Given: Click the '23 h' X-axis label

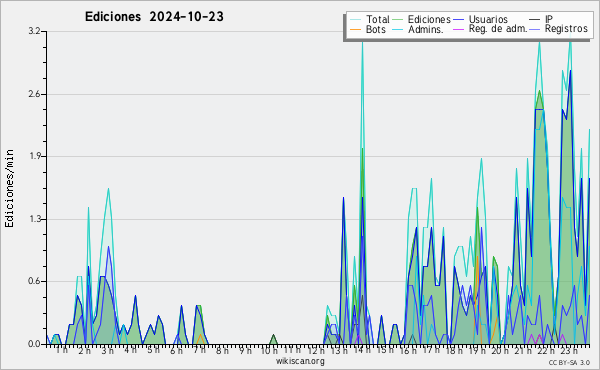Looking at the screenshot, I should click(569, 350).
